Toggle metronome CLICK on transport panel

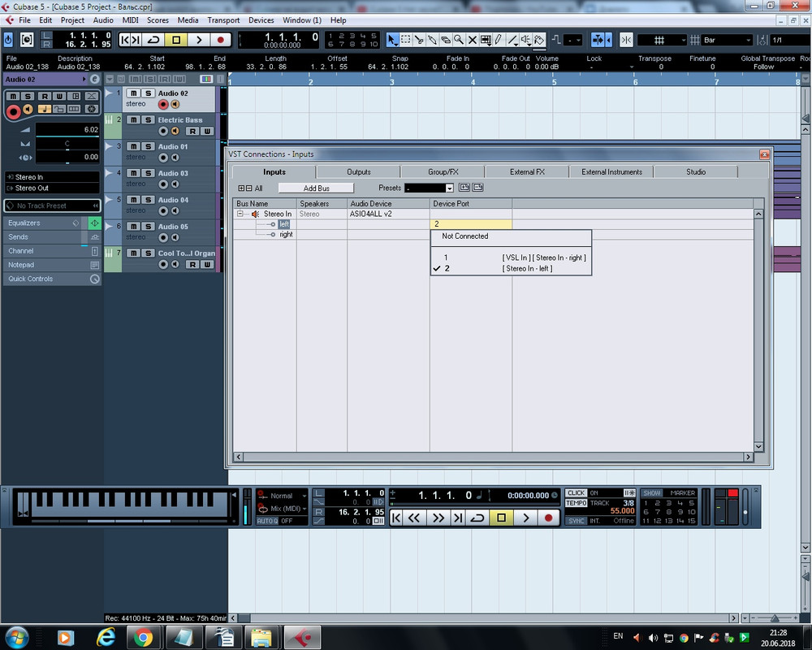coord(576,493)
